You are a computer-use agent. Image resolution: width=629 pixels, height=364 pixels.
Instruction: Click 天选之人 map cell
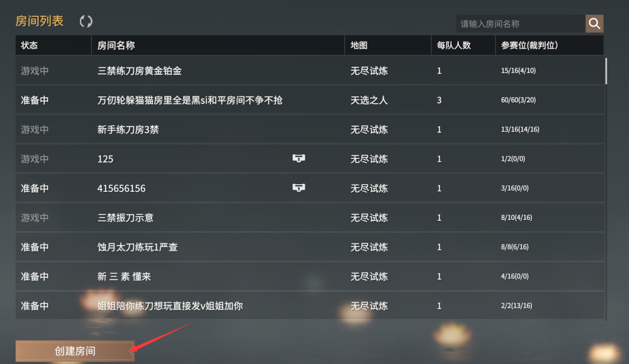[369, 100]
